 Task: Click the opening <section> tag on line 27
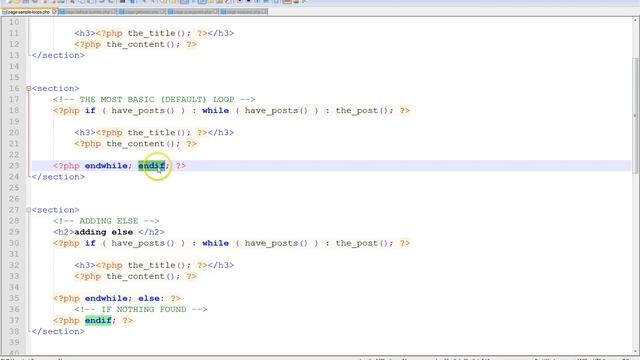tap(56, 210)
